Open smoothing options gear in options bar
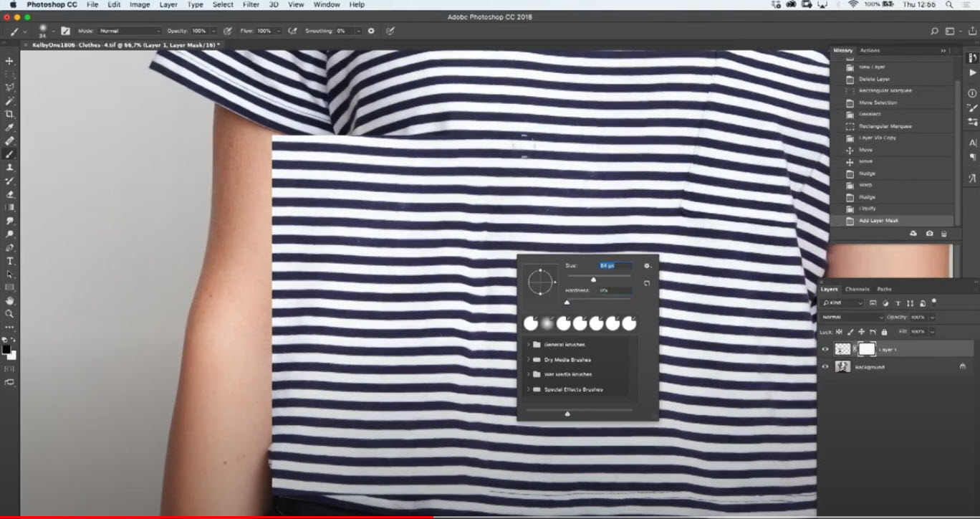980x519 pixels. pos(371,31)
